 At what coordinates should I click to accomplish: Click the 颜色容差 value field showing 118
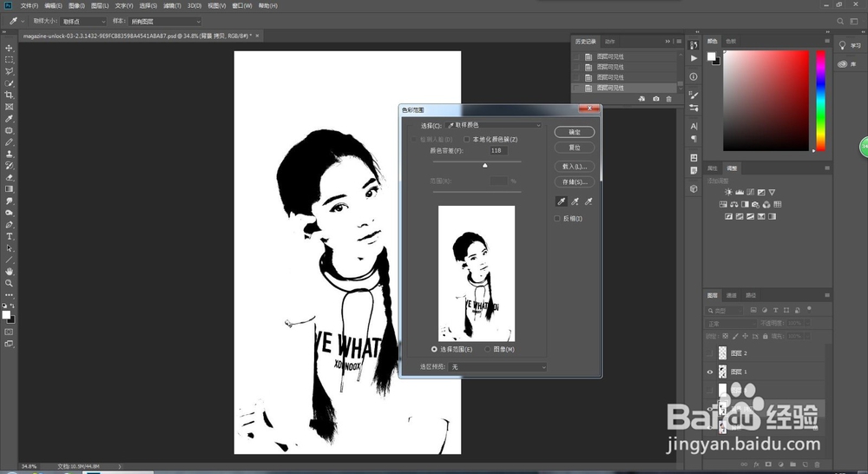[498, 150]
